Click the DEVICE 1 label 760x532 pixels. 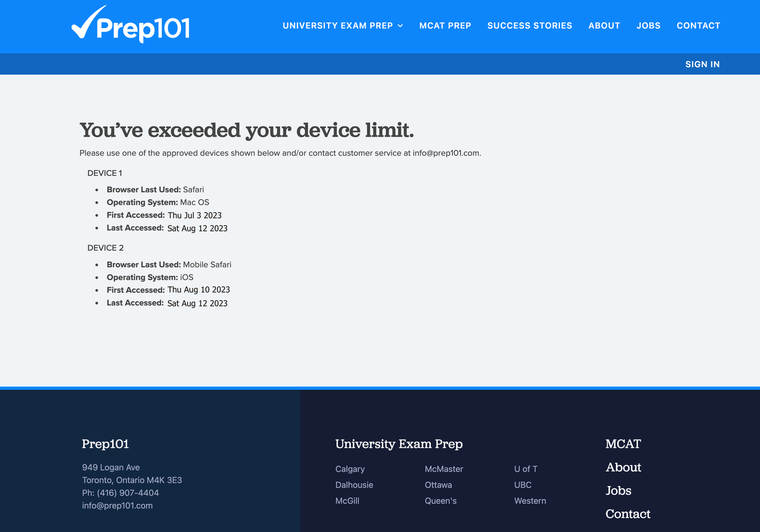click(104, 173)
